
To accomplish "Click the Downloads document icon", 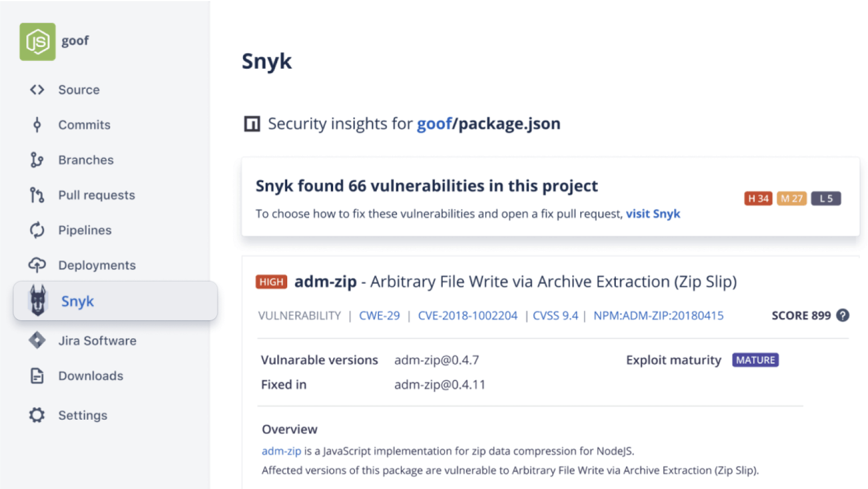I will (x=37, y=376).
